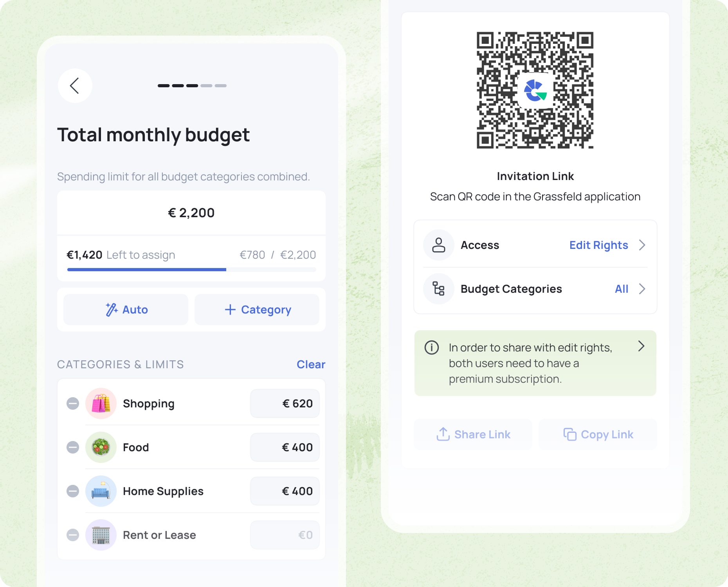Screen dimensions: 728x587
Task: Go back using the left arrow button
Action: point(75,86)
